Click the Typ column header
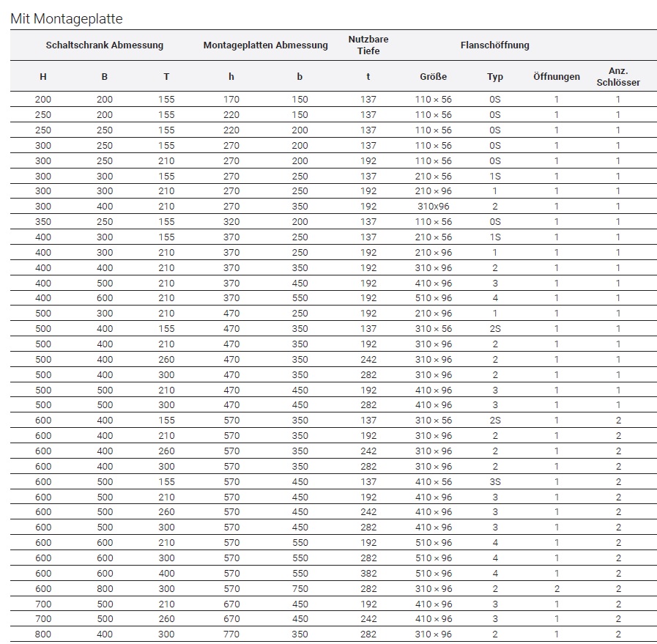 (x=495, y=77)
